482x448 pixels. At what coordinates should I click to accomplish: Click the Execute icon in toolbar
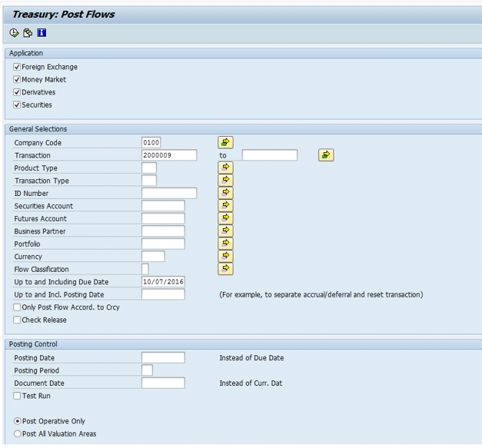tap(15, 33)
